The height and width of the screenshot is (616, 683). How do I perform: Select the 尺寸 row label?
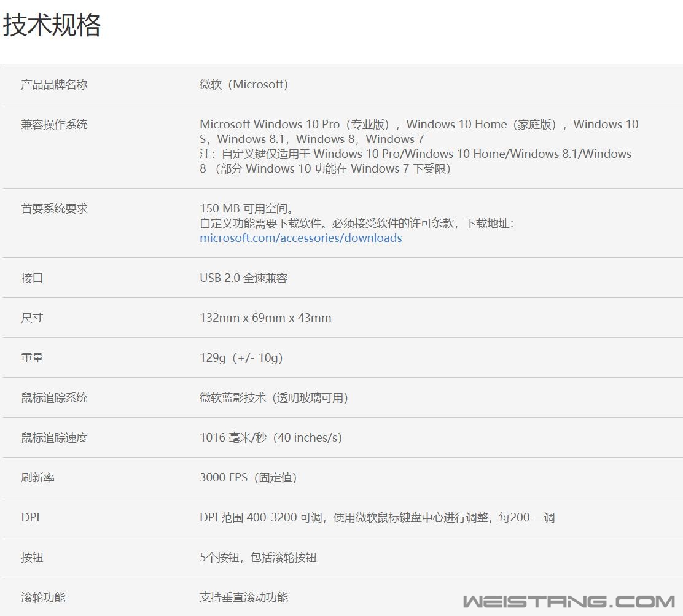click(32, 318)
